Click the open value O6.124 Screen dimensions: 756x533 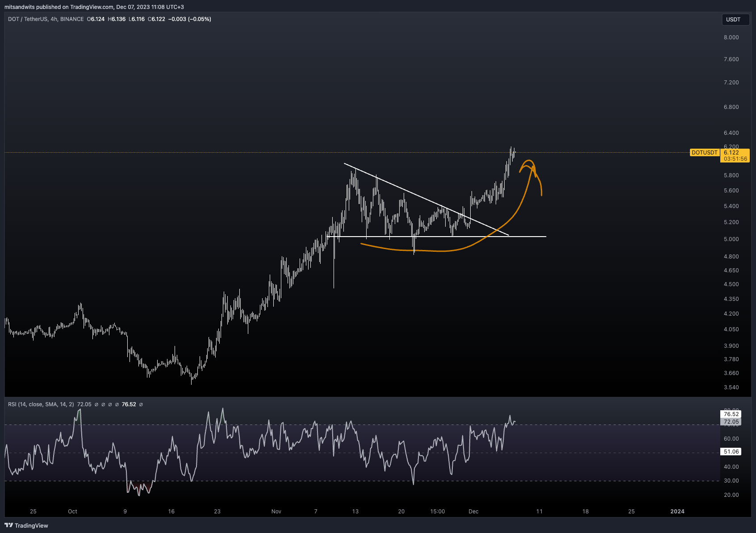(x=96, y=19)
